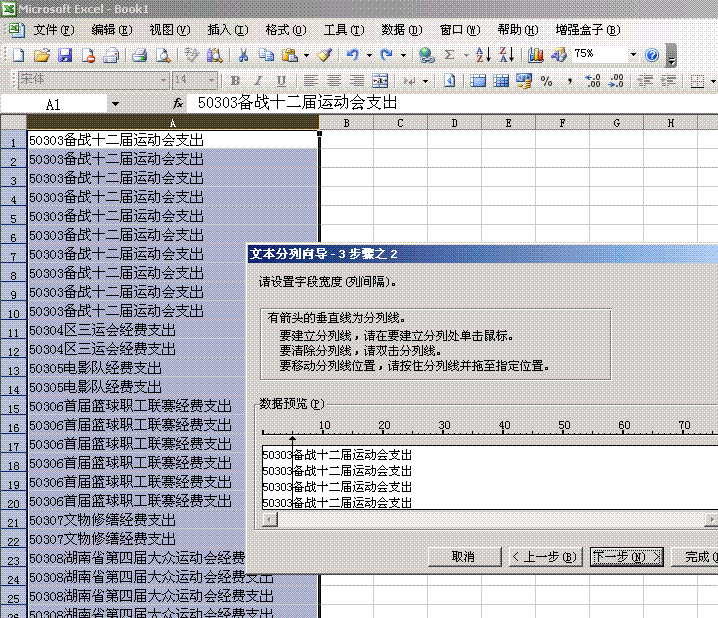Select column B header

pyautogui.click(x=346, y=122)
